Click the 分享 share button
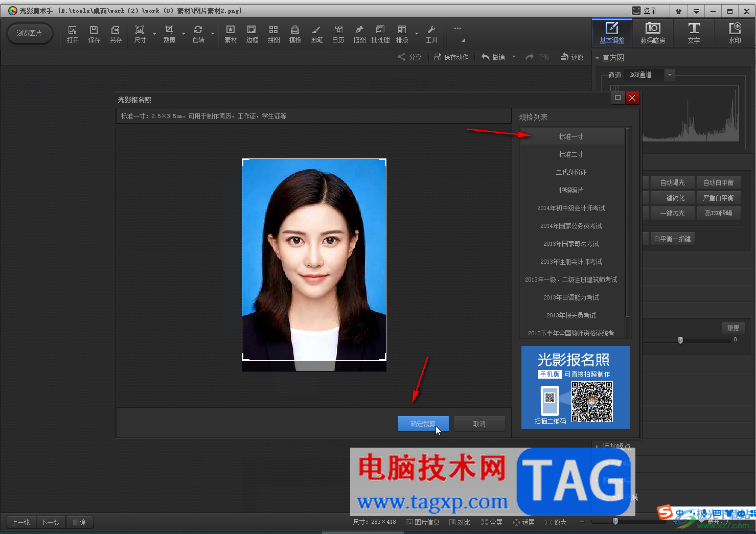 410,57
